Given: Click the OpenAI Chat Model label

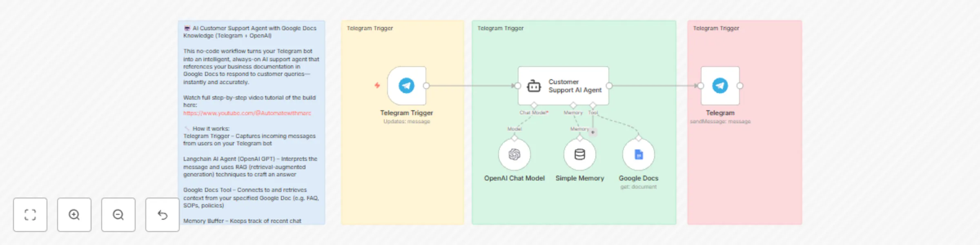Looking at the screenshot, I should 514,178.
